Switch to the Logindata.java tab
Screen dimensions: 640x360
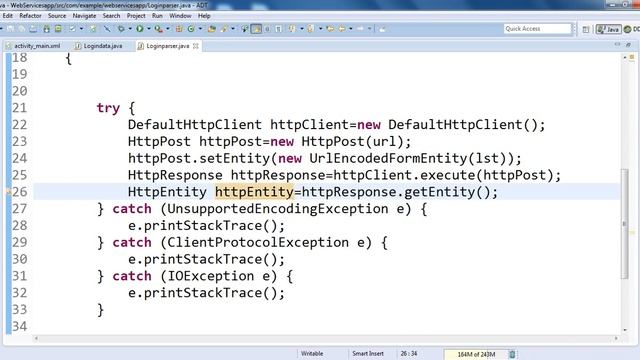tap(99, 46)
